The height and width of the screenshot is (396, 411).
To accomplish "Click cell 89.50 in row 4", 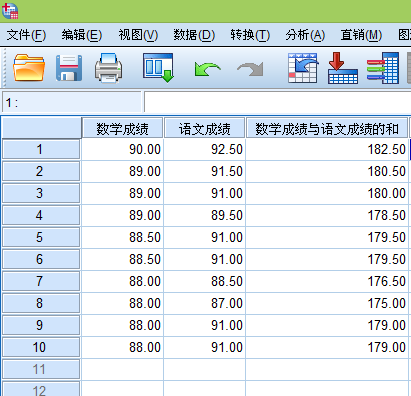I will pyautogui.click(x=204, y=215).
